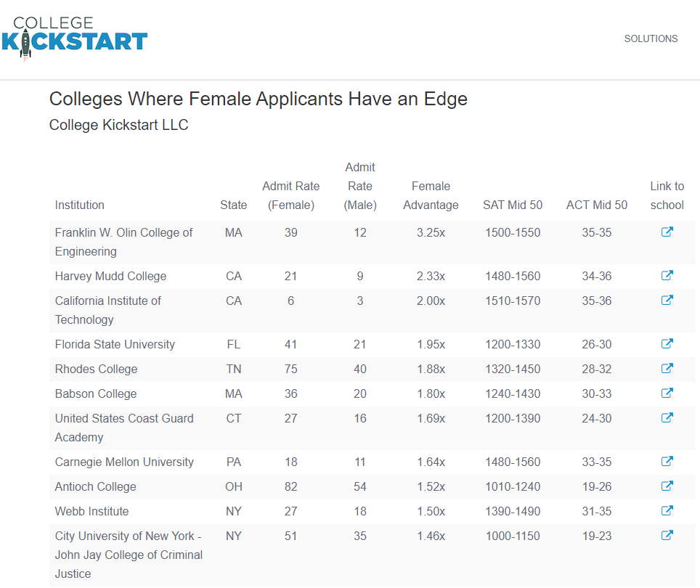Click female admit rate 82 for Antioch
This screenshot has height=588, width=700.
point(290,486)
